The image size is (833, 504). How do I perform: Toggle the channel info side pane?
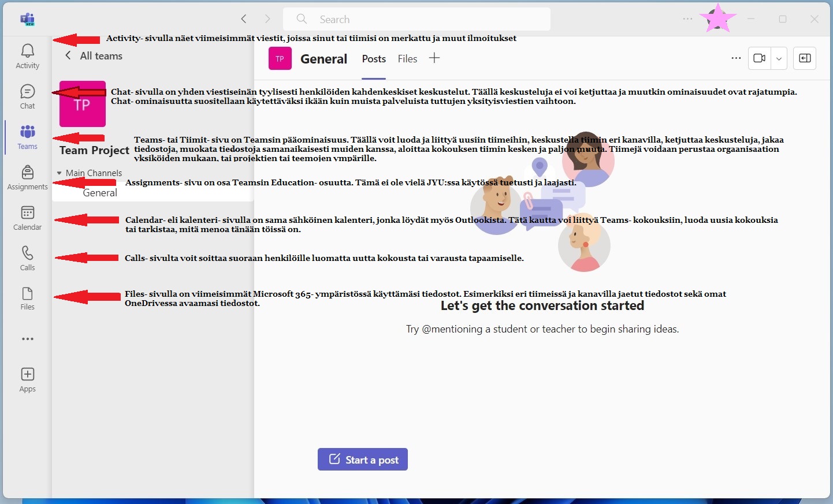(x=804, y=58)
